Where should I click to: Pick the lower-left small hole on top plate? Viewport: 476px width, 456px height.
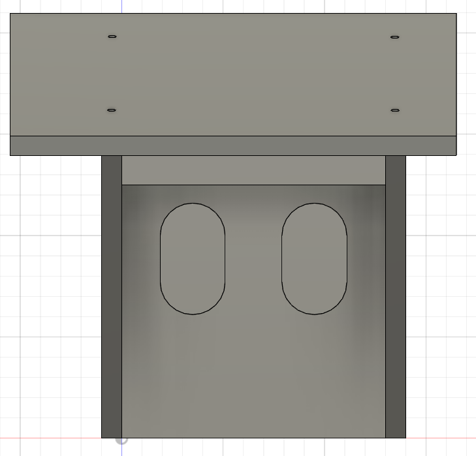[x=112, y=110]
